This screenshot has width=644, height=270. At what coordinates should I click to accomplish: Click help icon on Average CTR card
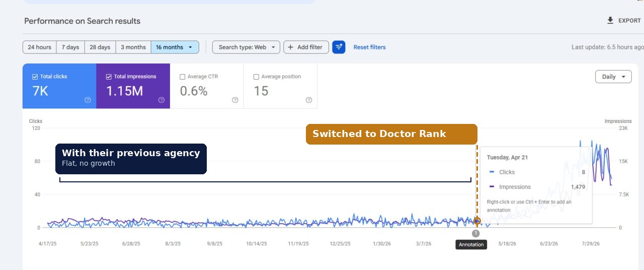click(x=235, y=100)
